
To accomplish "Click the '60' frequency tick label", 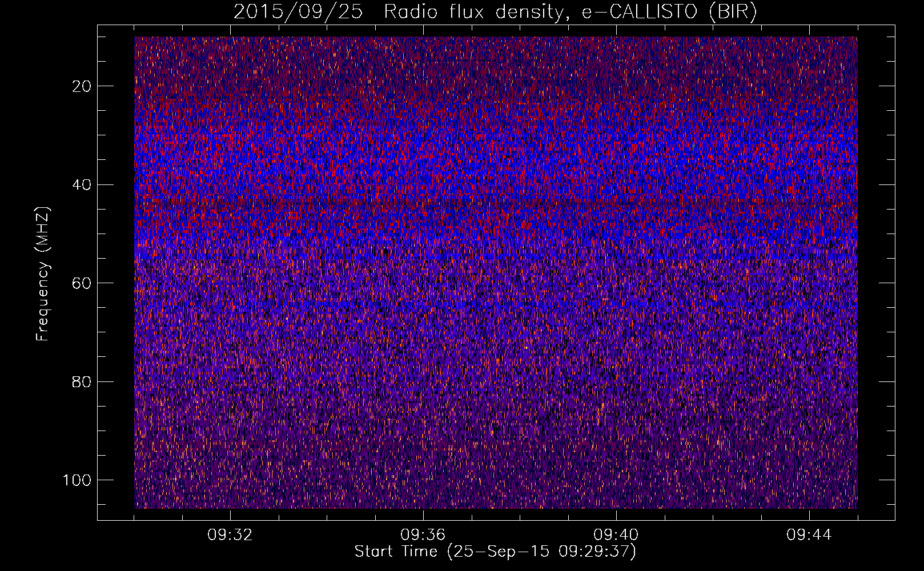I will (x=82, y=283).
